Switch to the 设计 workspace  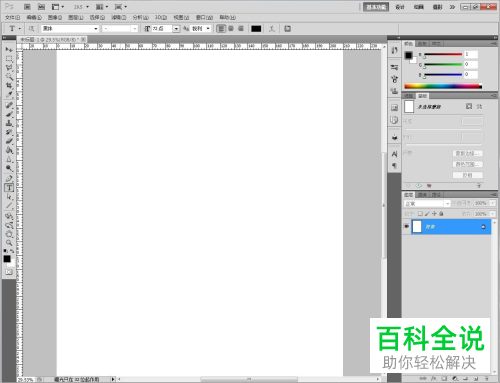(400, 7)
